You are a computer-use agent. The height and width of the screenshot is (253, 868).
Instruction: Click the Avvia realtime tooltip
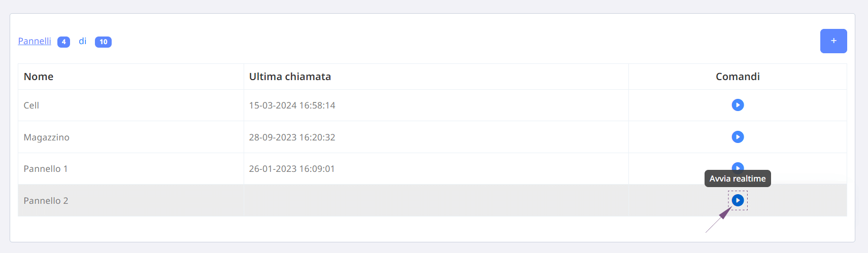coord(738,178)
